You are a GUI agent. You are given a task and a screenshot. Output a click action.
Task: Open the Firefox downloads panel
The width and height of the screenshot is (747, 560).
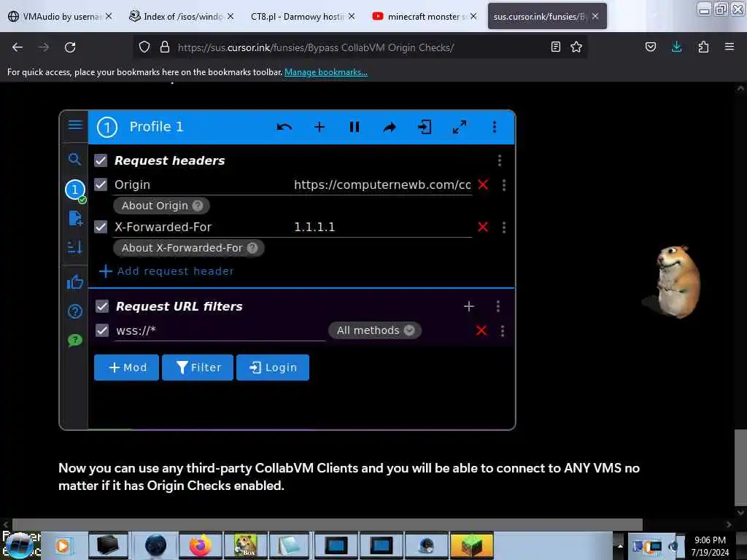[676, 47]
